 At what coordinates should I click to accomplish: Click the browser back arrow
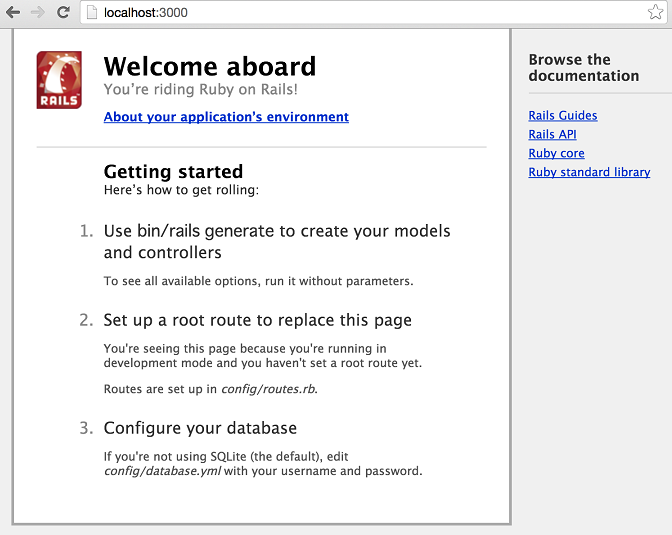(13, 12)
